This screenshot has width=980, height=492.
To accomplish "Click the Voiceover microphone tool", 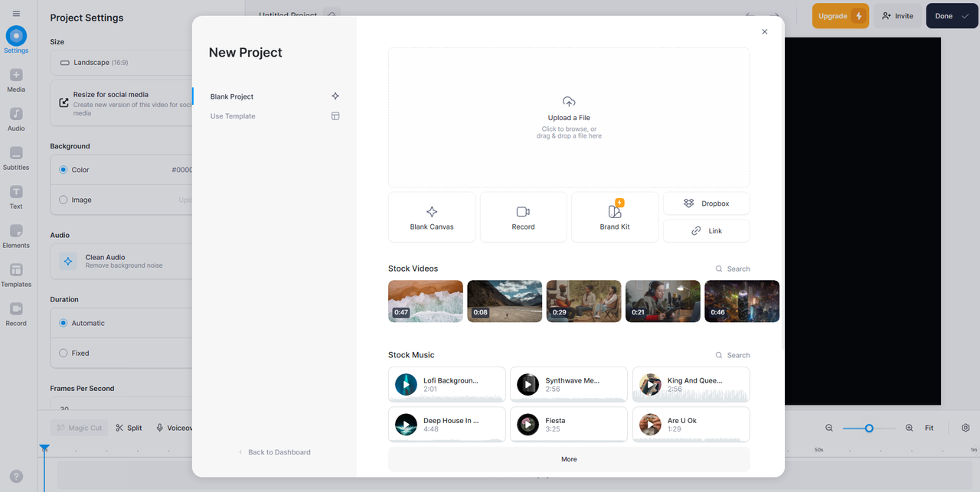I will tap(175, 428).
